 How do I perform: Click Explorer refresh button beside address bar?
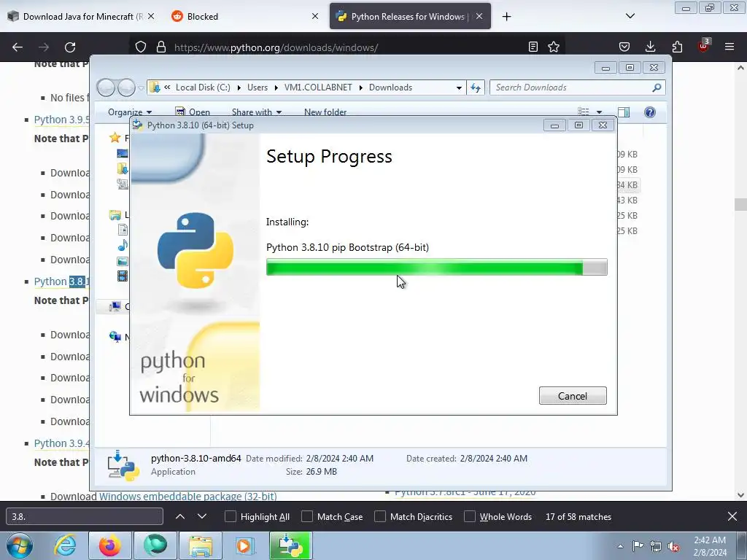(476, 87)
